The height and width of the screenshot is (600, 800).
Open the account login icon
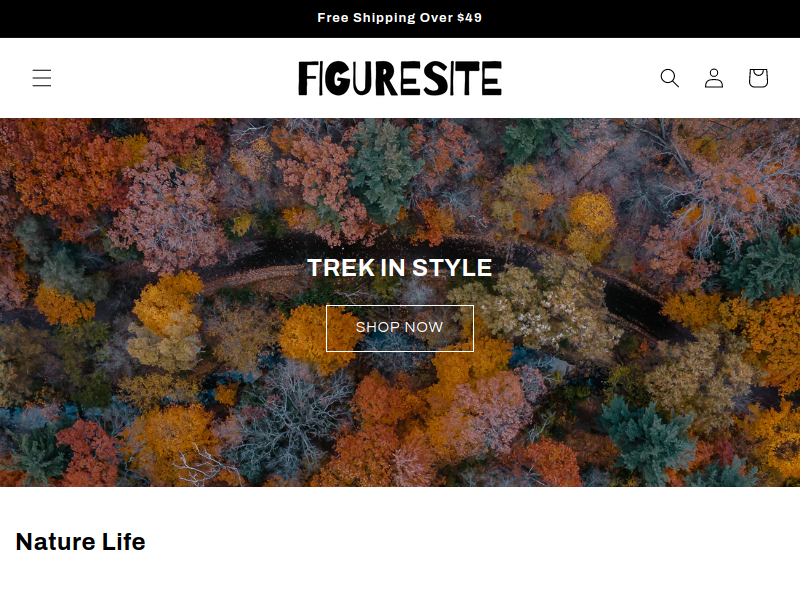[x=714, y=78]
